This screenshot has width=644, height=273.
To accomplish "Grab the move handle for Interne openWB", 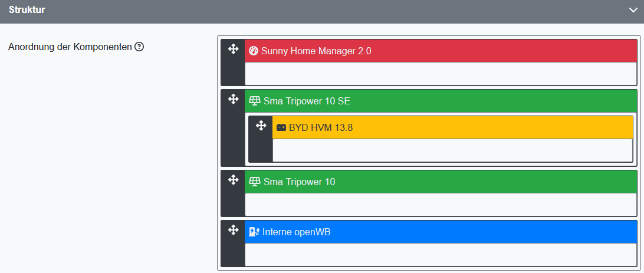I will click(233, 230).
